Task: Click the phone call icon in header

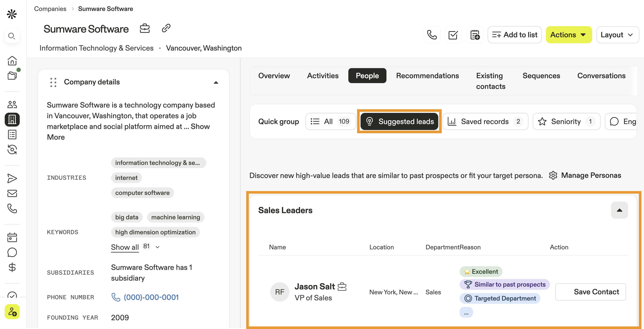Action: point(432,35)
